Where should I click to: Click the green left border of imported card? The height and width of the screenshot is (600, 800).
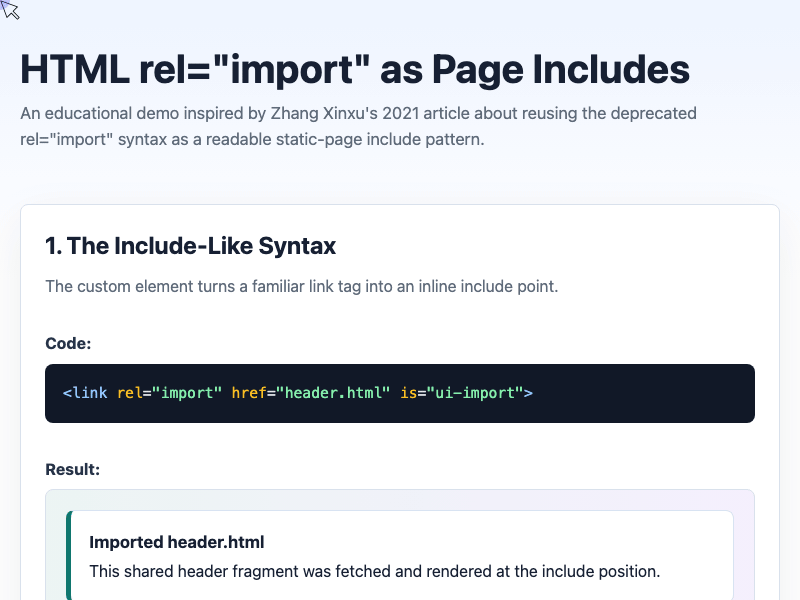(69, 555)
